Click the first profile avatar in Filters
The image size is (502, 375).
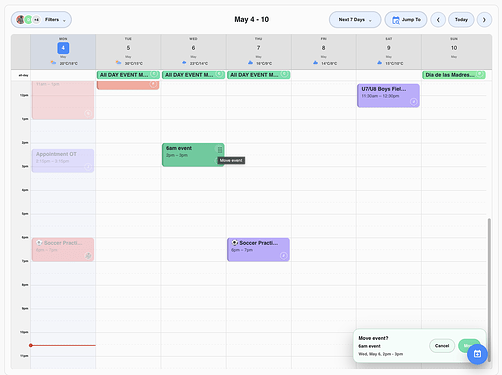20,20
